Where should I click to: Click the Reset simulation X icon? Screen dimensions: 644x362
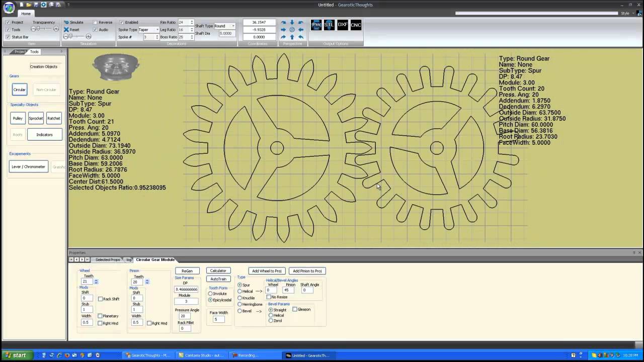click(x=66, y=30)
